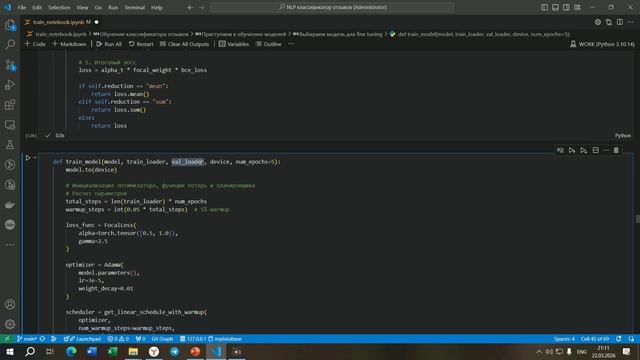Open the Manage gear icon
The width and height of the screenshot is (640, 360).
pyautogui.click(x=10, y=324)
